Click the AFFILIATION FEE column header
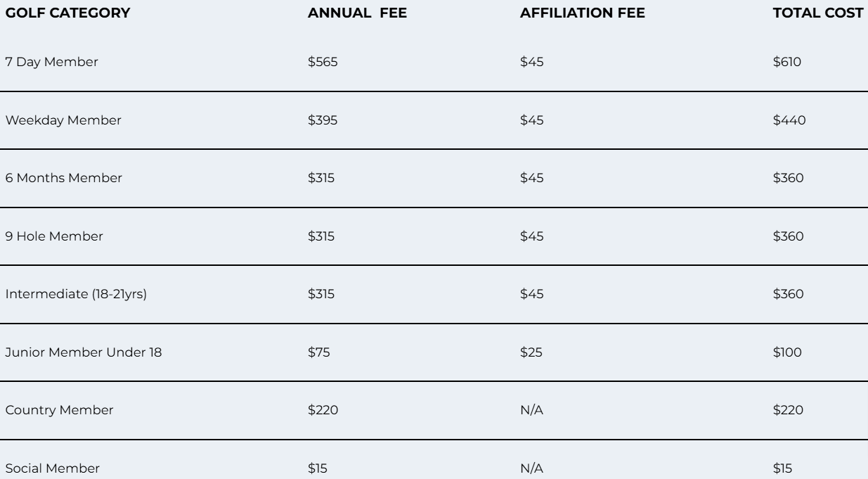 [x=582, y=13]
